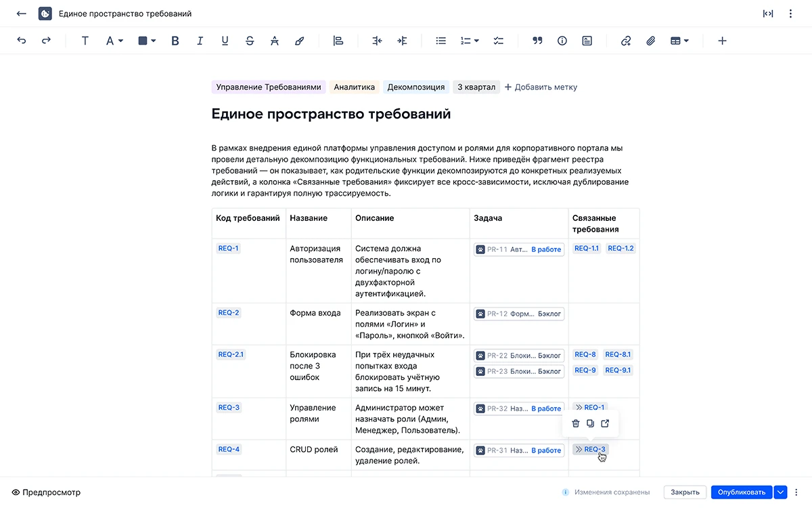Viewport: 812px width, 508px height.
Task: Click the document avatar icon in header
Action: pyautogui.click(x=45, y=14)
